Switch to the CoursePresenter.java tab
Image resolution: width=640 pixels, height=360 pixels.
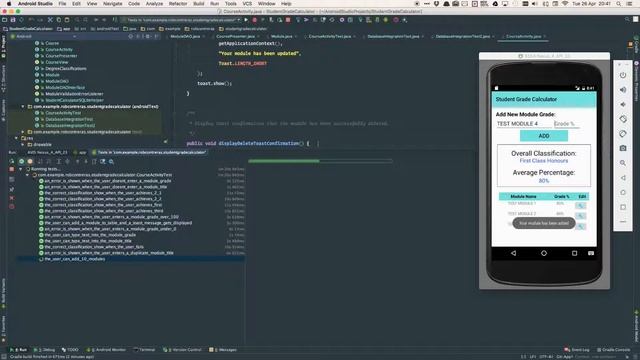(x=236, y=36)
